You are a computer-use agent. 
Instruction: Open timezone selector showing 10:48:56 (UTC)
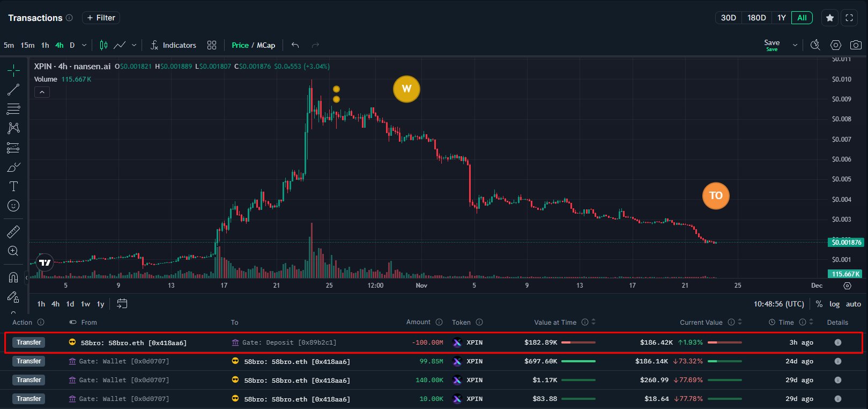779,304
